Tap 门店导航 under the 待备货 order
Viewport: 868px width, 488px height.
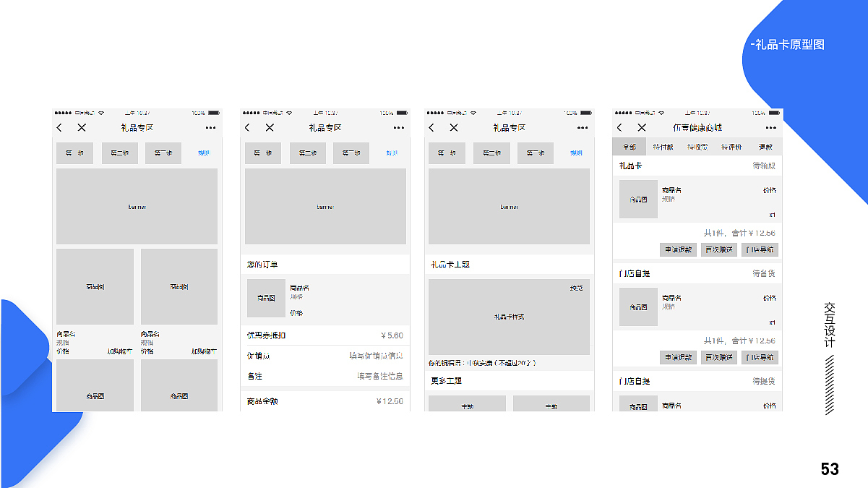point(760,357)
